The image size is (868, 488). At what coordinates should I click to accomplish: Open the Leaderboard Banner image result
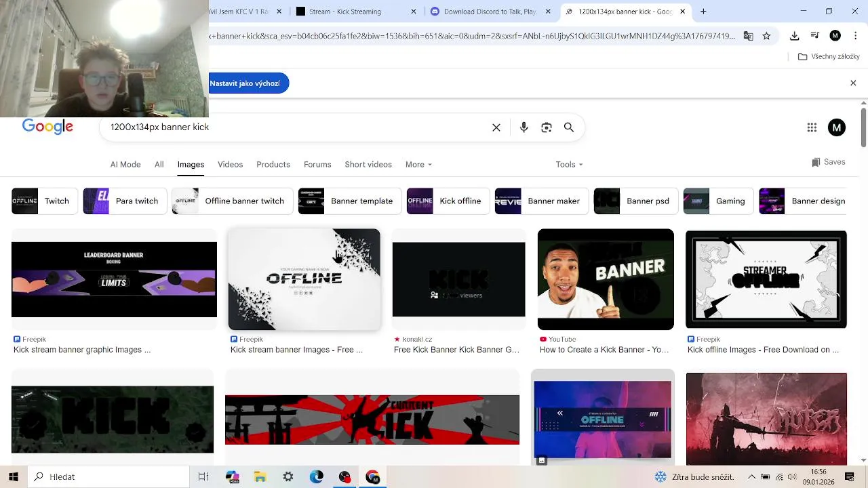click(114, 279)
